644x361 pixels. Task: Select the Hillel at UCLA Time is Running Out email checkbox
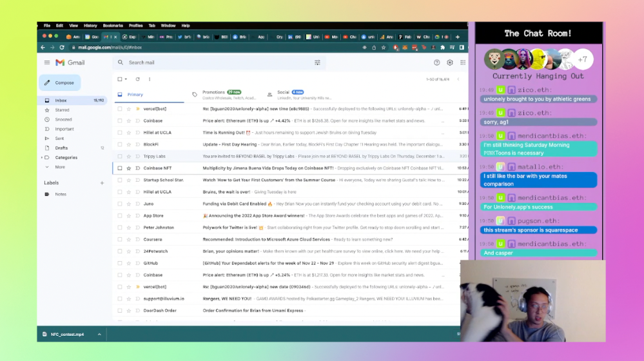click(x=119, y=133)
